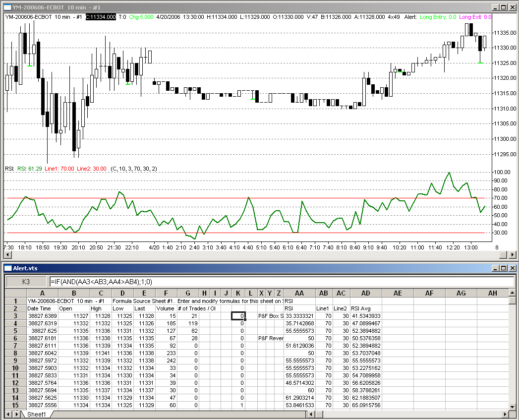
Task: Minimize the Alert.vts spreadsheet window
Action: pos(494,268)
